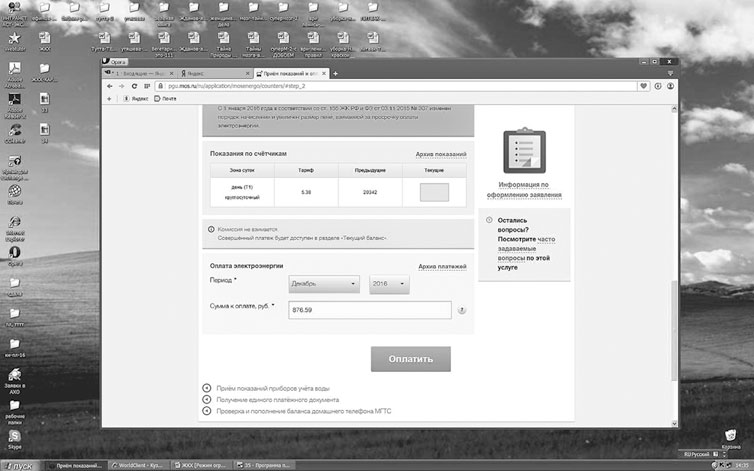Viewport: 754px width, 471px height.
Task: Open the Пуск start button
Action: (x=18, y=466)
